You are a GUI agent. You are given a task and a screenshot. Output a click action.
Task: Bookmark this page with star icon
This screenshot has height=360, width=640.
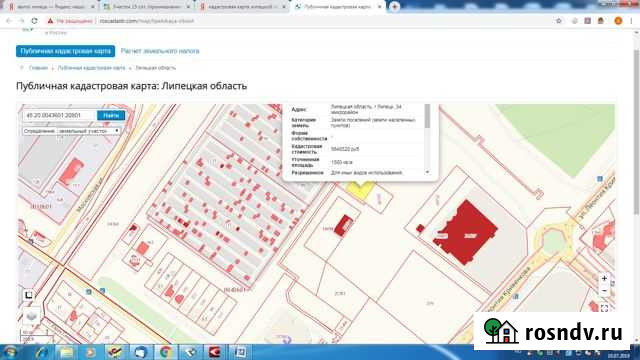tap(559, 21)
